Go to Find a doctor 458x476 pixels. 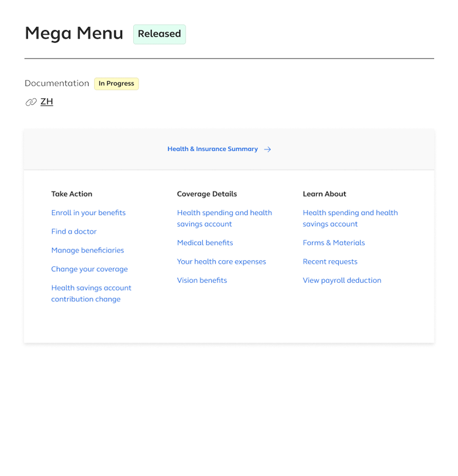point(74,232)
